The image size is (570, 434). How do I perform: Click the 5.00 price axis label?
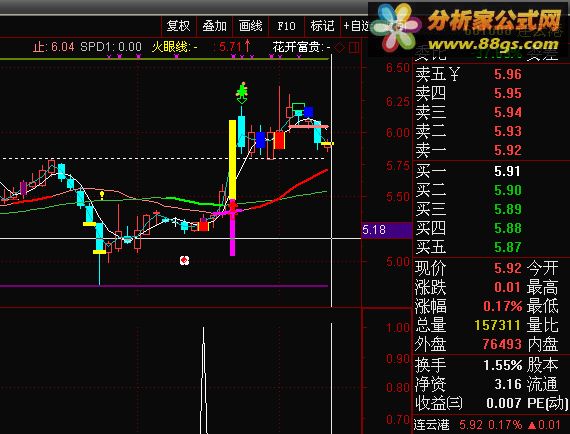pyautogui.click(x=397, y=262)
